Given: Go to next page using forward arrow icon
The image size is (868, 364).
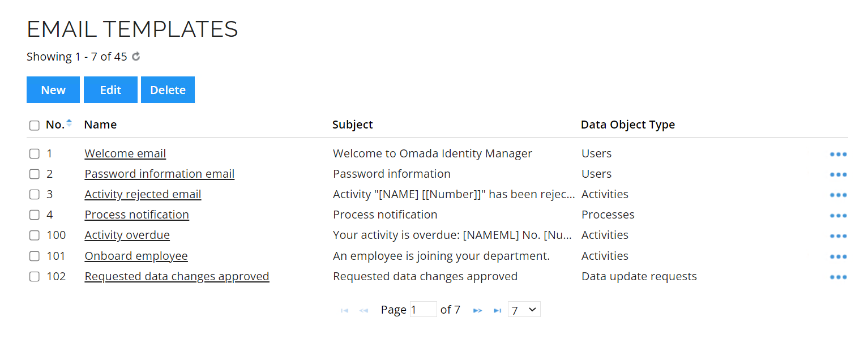Looking at the screenshot, I should pos(478,310).
